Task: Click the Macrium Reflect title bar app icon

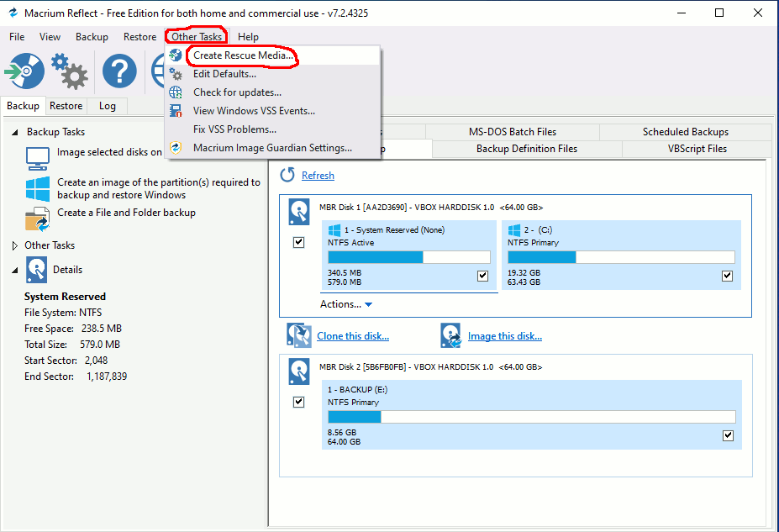Action: (x=13, y=13)
